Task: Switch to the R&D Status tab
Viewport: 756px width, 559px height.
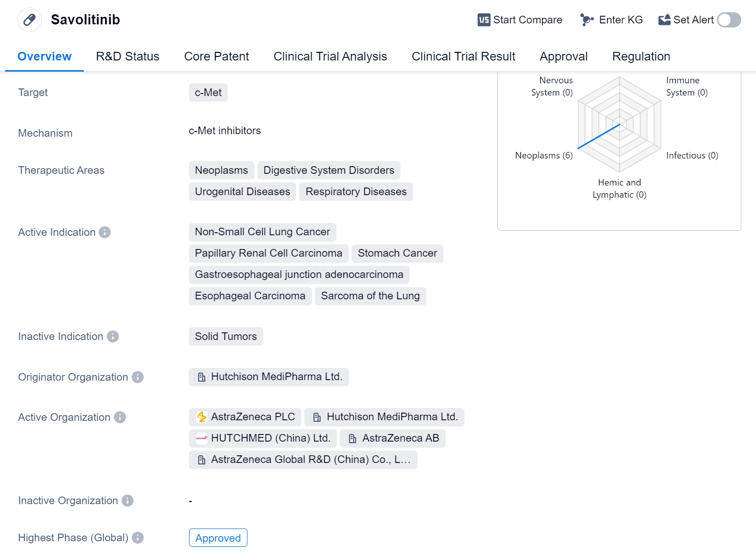Action: (128, 56)
